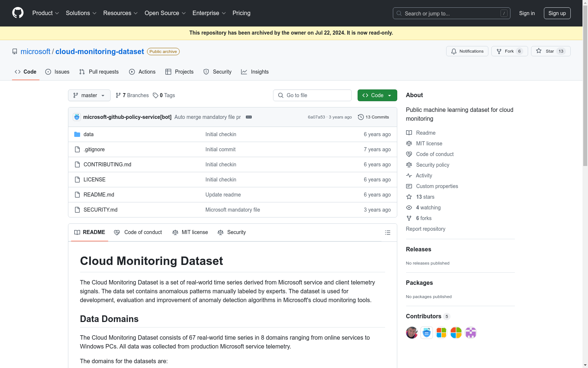Viewport: 588px width, 368px height.
Task: Open the Releases heading link
Action: (x=419, y=249)
